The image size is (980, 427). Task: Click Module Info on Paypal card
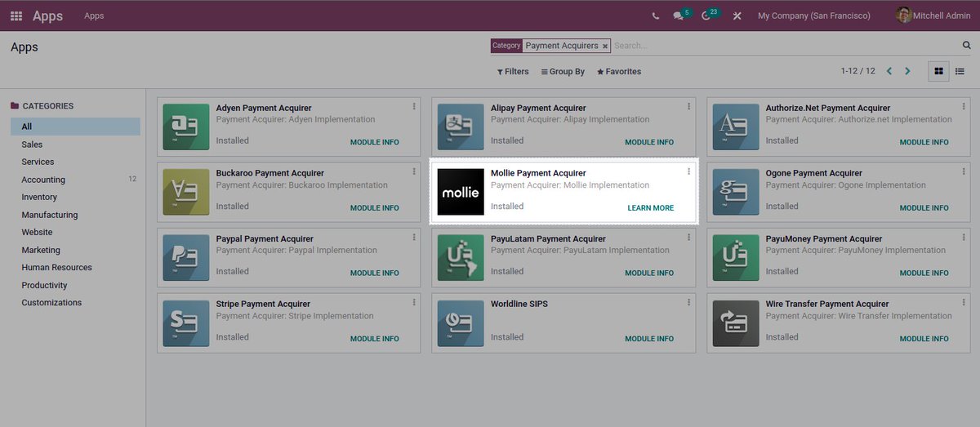tap(375, 273)
